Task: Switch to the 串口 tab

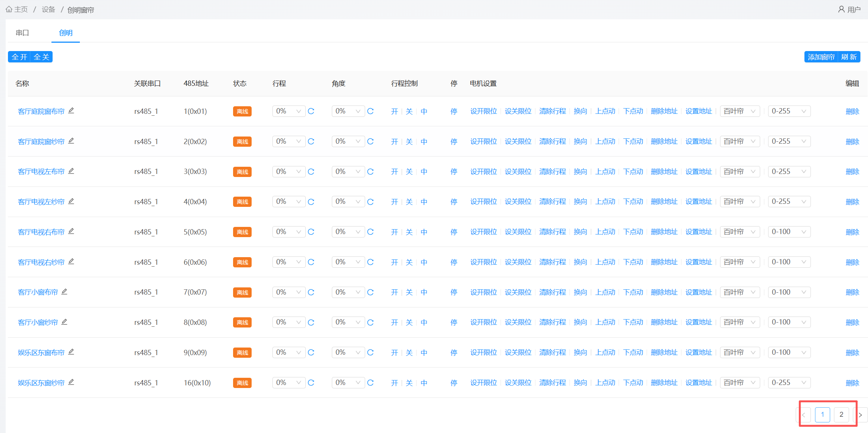Action: [x=22, y=33]
